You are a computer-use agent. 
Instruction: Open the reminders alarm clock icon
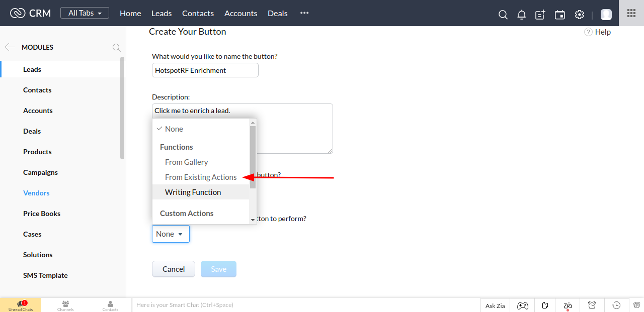pyautogui.click(x=592, y=305)
